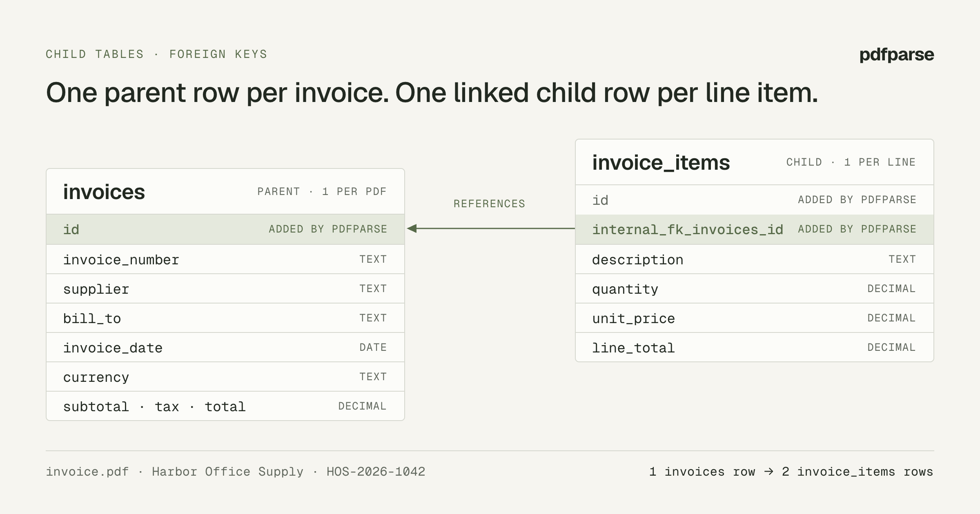Select the line_total field row
Screen dimensions: 980x514
click(755, 347)
